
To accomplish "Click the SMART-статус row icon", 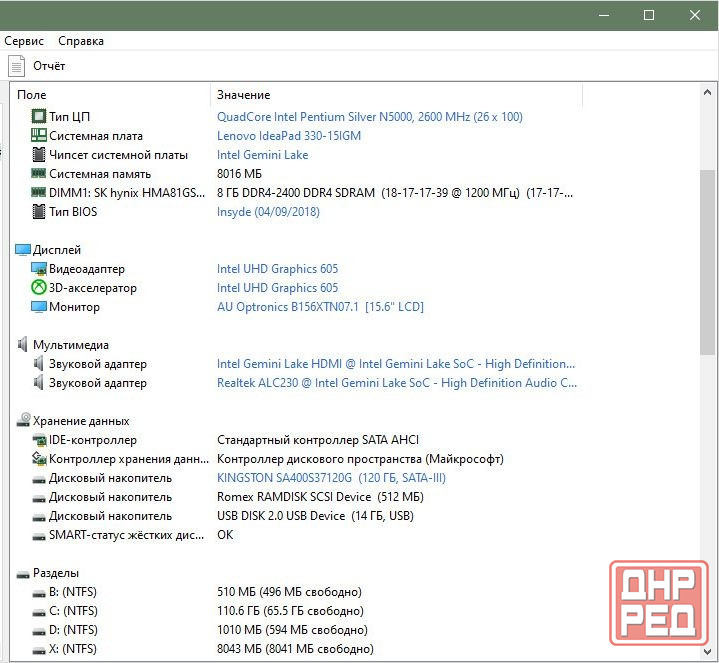I will [39, 537].
